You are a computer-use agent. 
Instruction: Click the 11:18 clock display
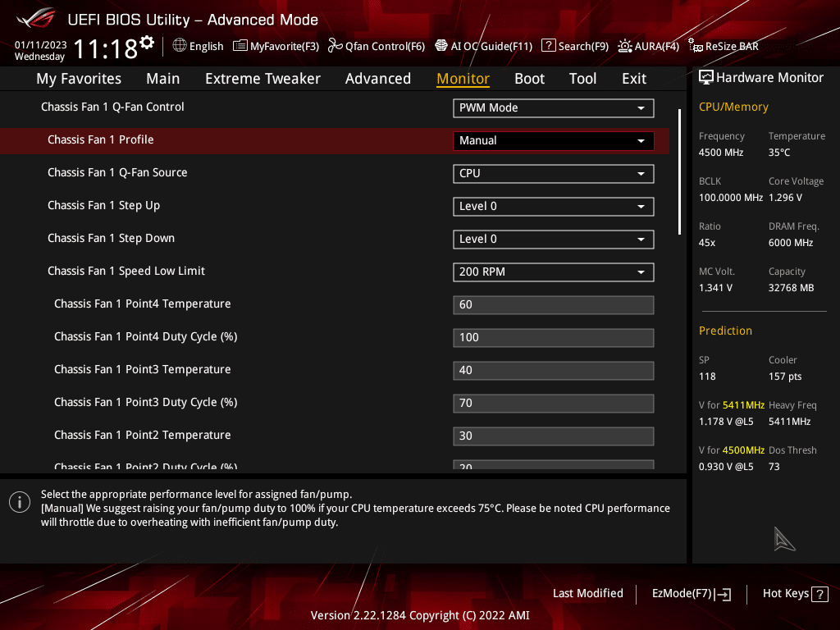[x=105, y=49]
